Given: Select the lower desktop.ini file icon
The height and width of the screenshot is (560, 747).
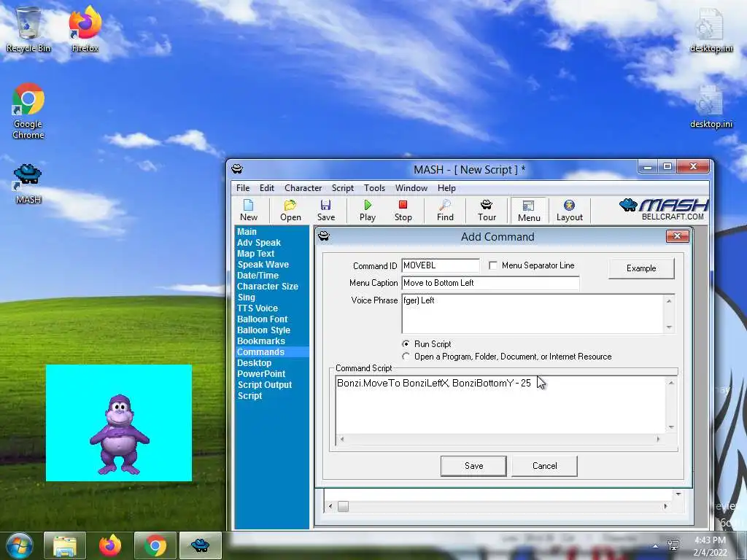Looking at the screenshot, I should click(x=711, y=106).
